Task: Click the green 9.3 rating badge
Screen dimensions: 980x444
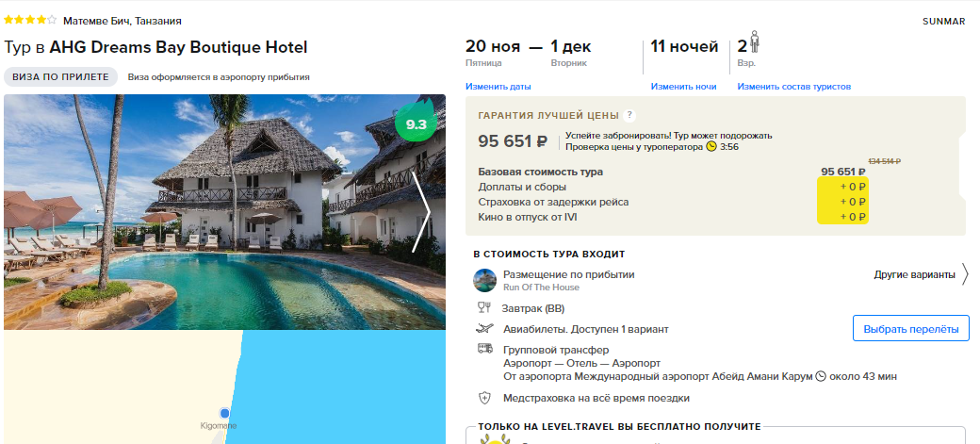Action: click(x=416, y=123)
